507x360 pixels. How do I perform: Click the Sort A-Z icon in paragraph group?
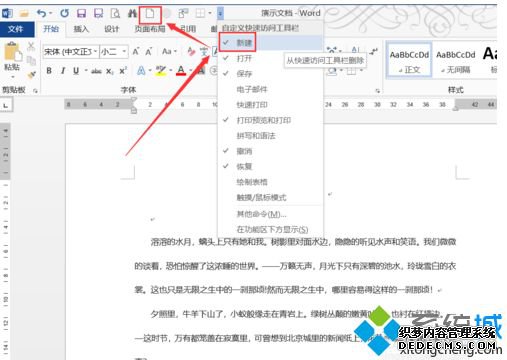[355, 51]
